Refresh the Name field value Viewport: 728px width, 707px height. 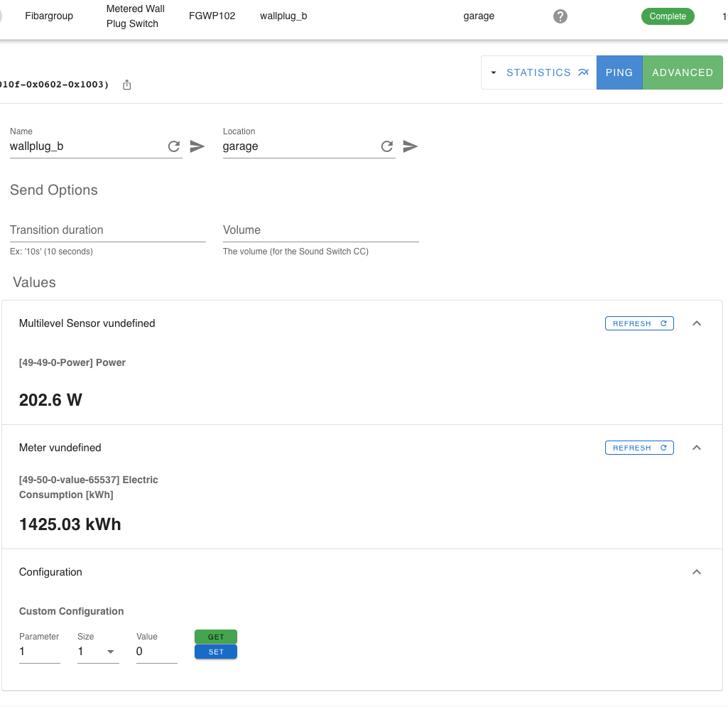pyautogui.click(x=174, y=146)
